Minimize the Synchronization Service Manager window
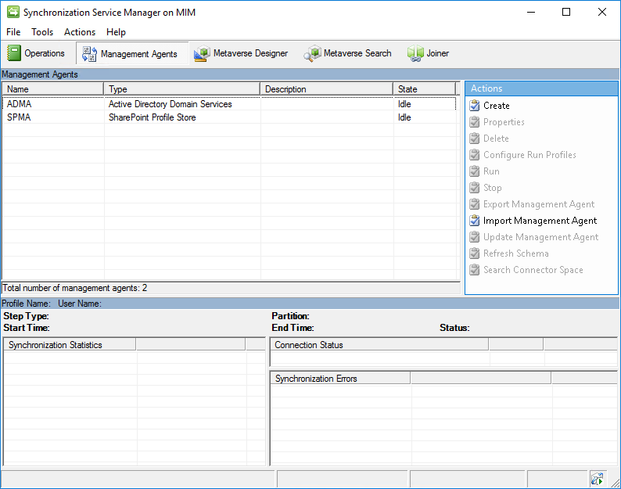621x489 pixels. (x=531, y=12)
